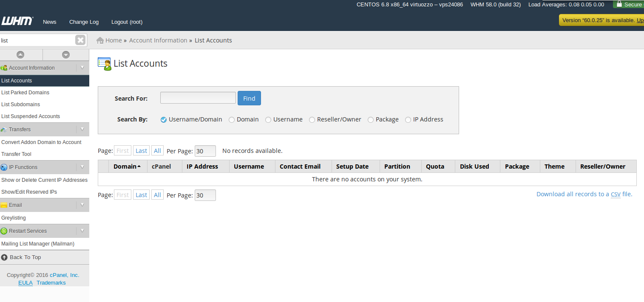Click the sidebar expand-all down arrow

pyautogui.click(x=65, y=55)
